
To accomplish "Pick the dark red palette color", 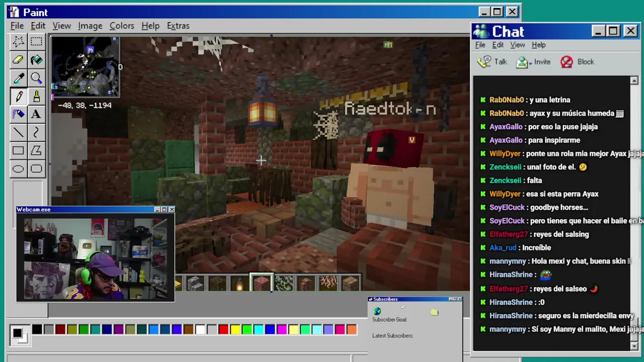I will click(x=60, y=330).
